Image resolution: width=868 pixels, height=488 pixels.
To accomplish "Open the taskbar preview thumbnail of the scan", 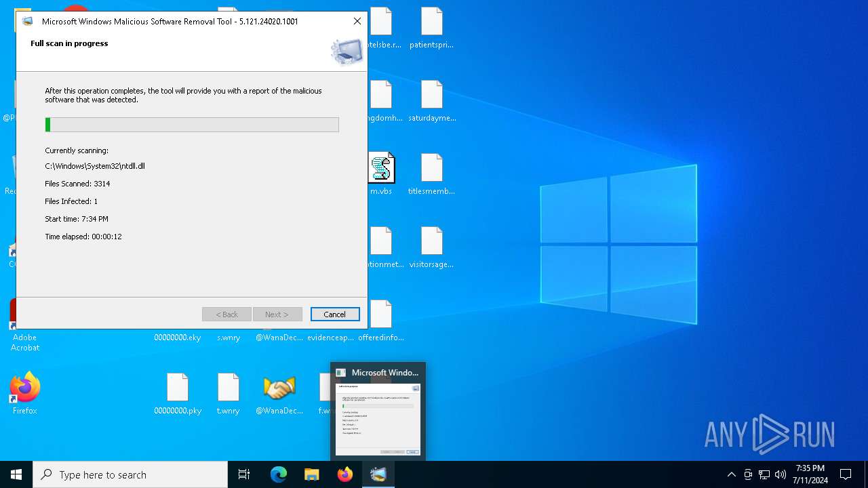I will pyautogui.click(x=378, y=420).
